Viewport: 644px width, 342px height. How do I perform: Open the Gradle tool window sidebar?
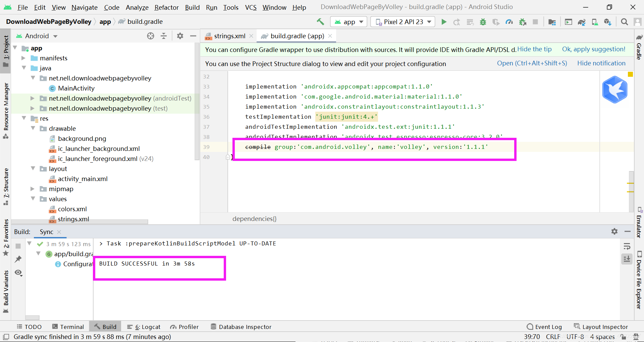pyautogui.click(x=639, y=47)
